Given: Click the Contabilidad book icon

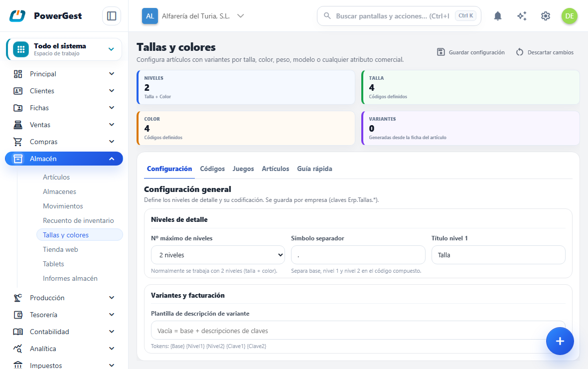Looking at the screenshot, I should pyautogui.click(x=18, y=332).
